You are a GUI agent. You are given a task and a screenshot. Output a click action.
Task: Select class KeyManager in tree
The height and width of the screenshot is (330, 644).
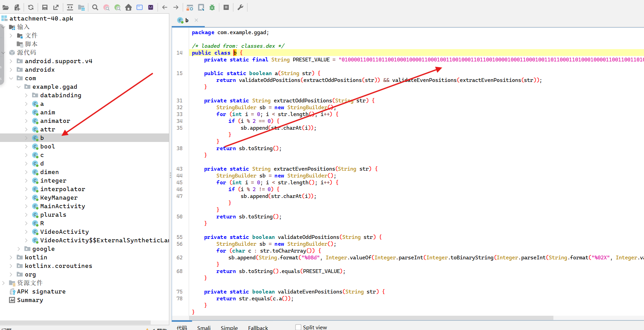coord(59,198)
